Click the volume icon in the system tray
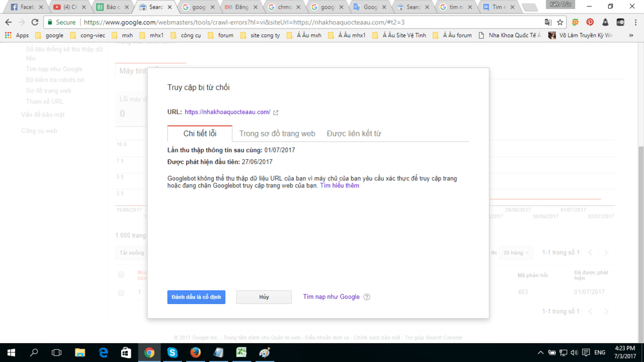This screenshot has width=644, height=362. pos(574,352)
